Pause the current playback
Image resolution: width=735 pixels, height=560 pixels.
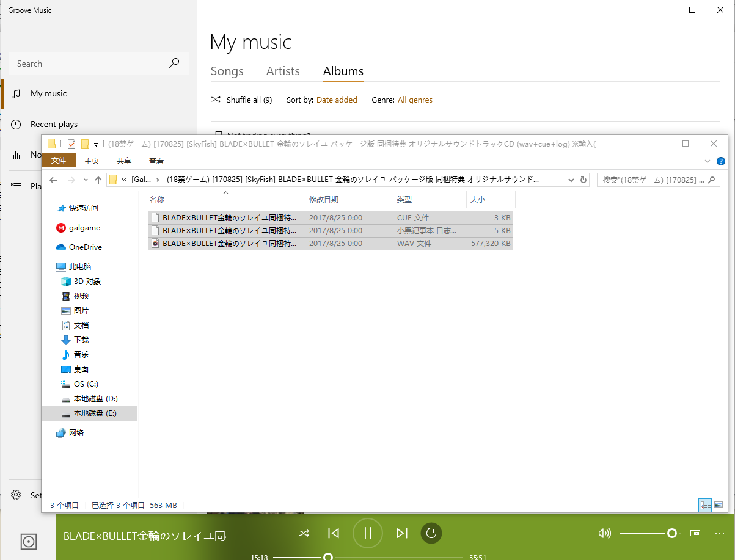[368, 533]
